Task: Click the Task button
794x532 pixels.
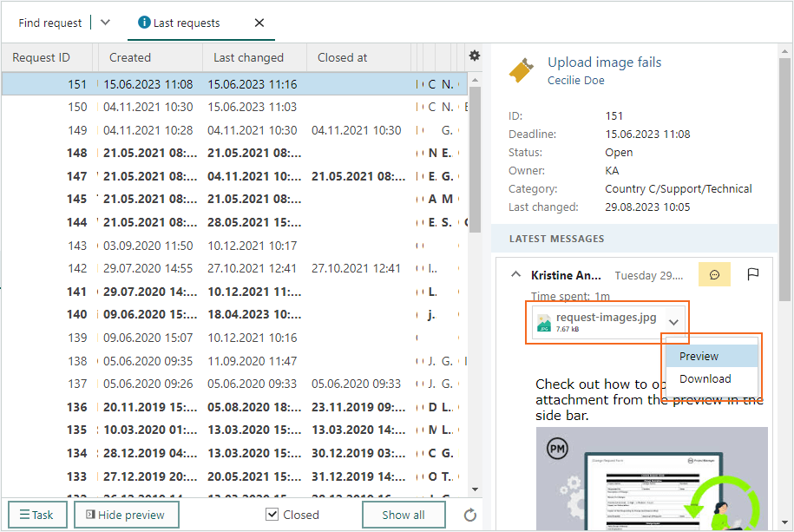Action: [37, 515]
